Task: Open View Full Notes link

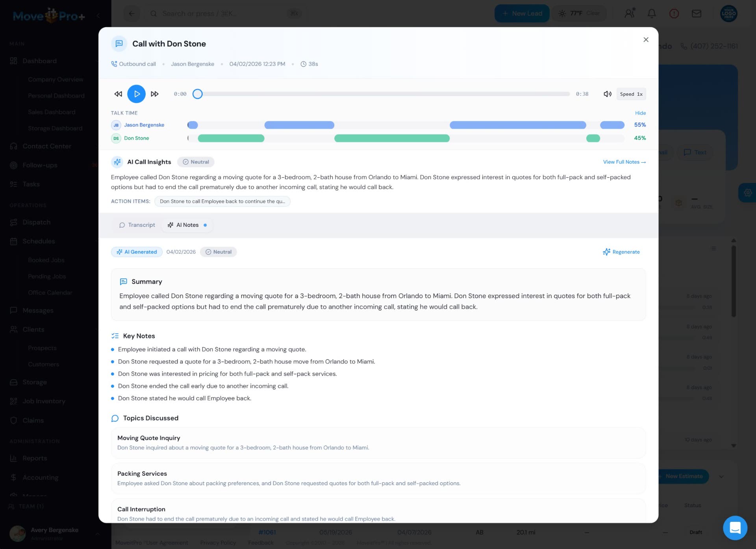Action: pos(624,162)
